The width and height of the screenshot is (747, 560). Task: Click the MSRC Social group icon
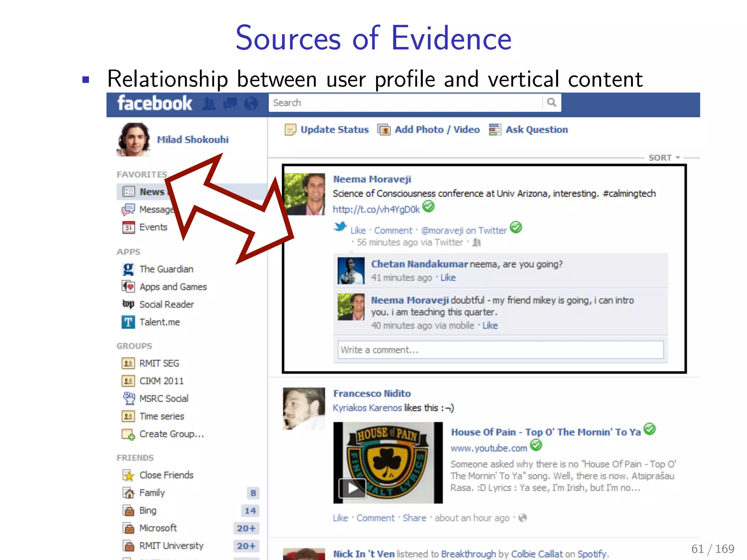coord(129,398)
